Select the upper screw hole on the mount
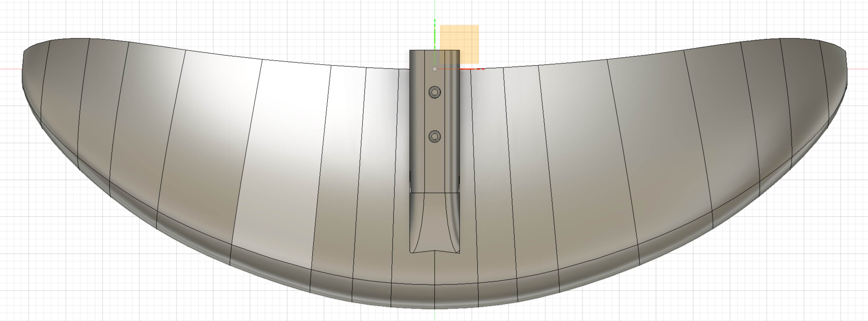Screen dimensions: 868x321 435,92
